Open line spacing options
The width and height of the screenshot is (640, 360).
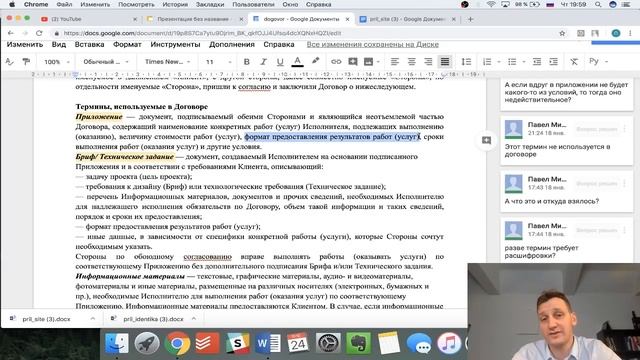(x=466, y=62)
